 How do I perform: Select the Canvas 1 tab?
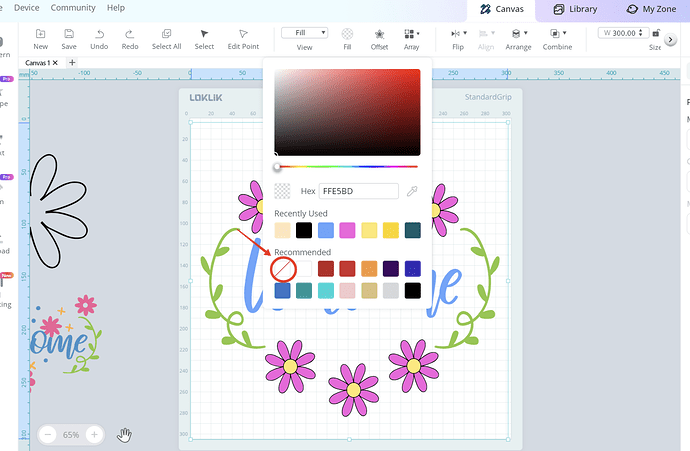pyautogui.click(x=38, y=63)
